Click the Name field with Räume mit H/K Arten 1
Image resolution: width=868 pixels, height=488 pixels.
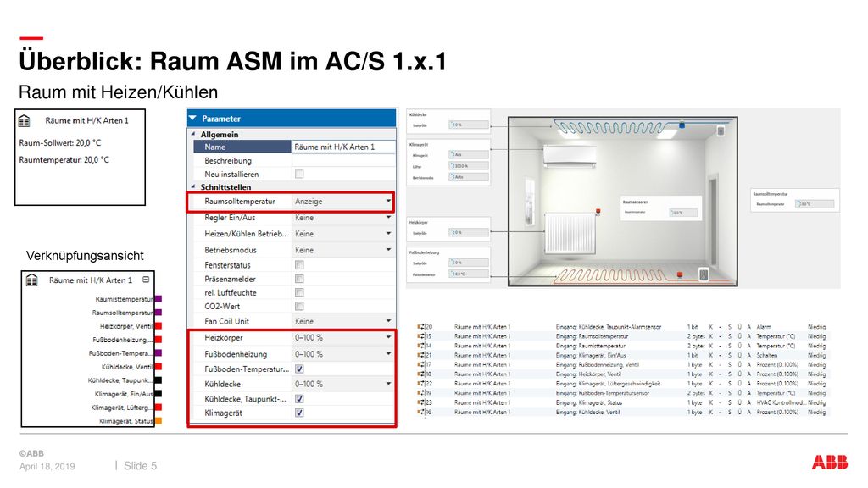coord(343,147)
